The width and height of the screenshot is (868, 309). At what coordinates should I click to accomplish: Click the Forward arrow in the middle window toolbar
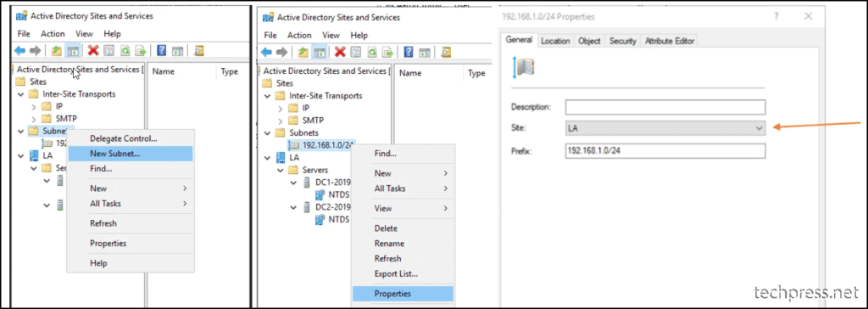coord(282,52)
